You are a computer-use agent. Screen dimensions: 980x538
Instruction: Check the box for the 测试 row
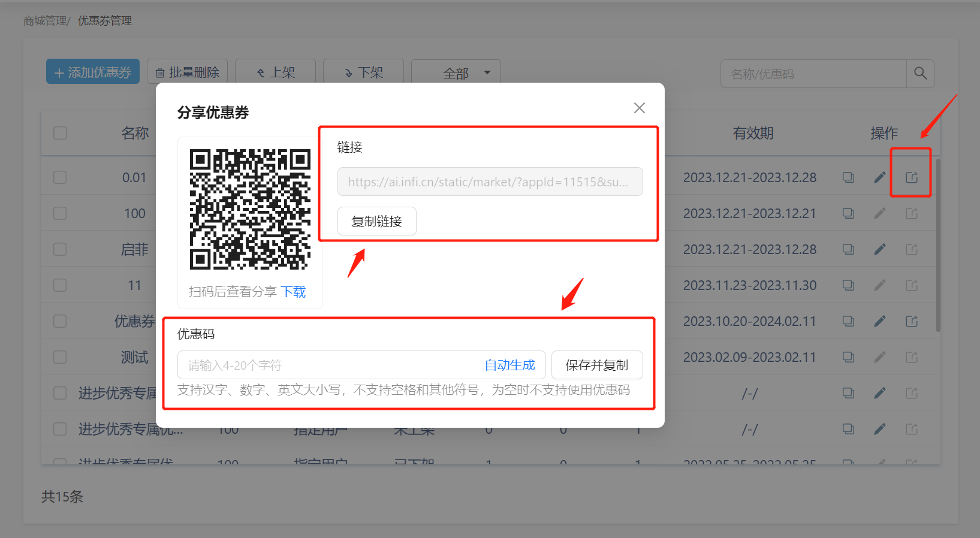pos(60,357)
